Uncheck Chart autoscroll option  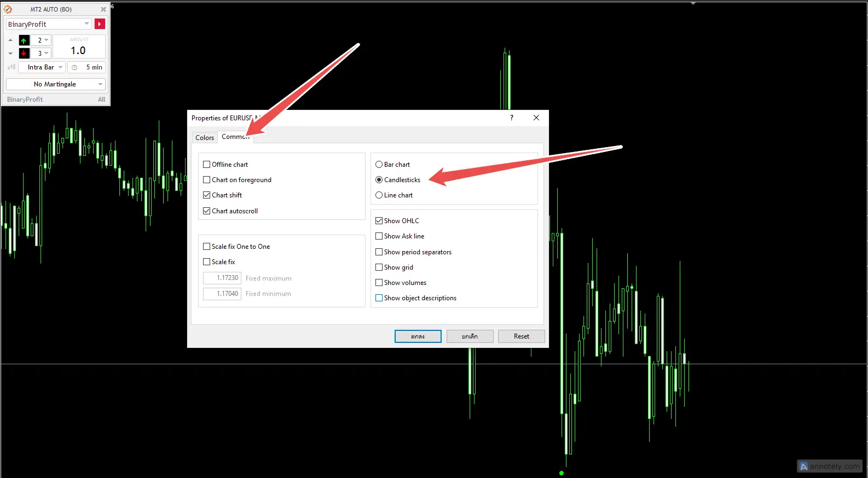(207, 211)
